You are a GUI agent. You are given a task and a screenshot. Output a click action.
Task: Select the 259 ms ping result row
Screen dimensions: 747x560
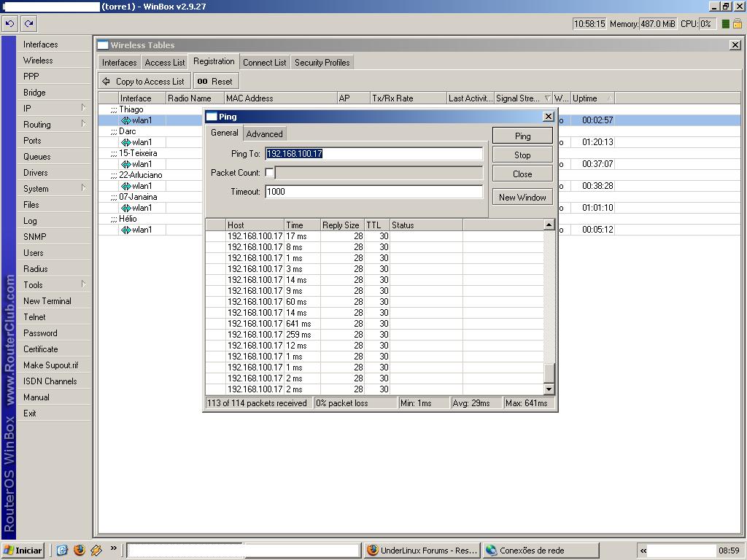coord(374,335)
